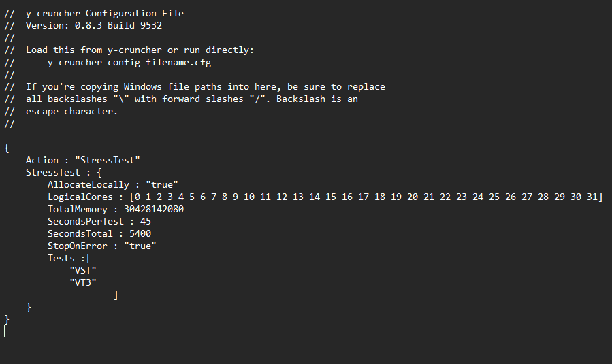This screenshot has height=364, width=612.
Task: Click the closing bracket of Tests array
Action: pyautogui.click(x=116, y=295)
